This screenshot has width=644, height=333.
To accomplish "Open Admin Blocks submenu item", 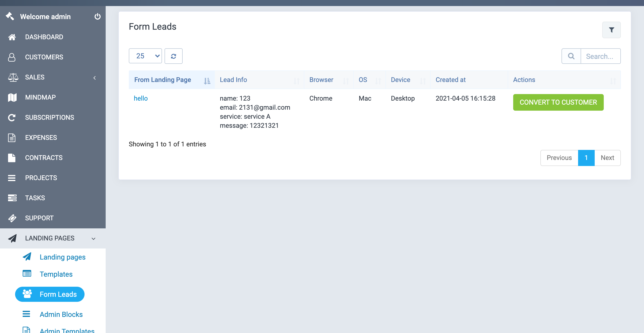I will coord(61,314).
